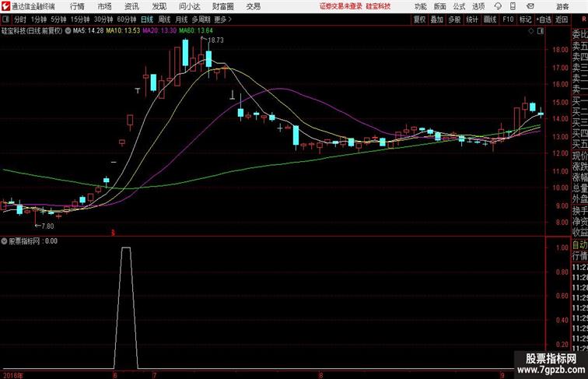Switch to 5分钟 chart period
The height and width of the screenshot is (379, 588).
coord(58,19)
